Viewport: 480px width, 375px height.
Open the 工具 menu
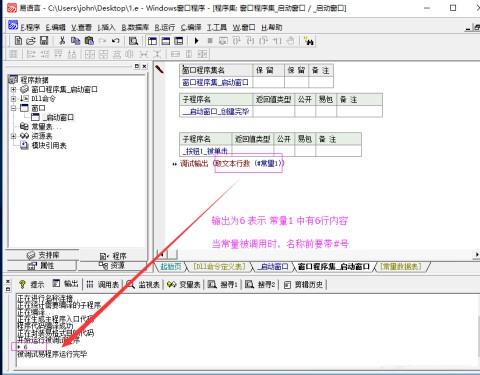click(x=217, y=27)
